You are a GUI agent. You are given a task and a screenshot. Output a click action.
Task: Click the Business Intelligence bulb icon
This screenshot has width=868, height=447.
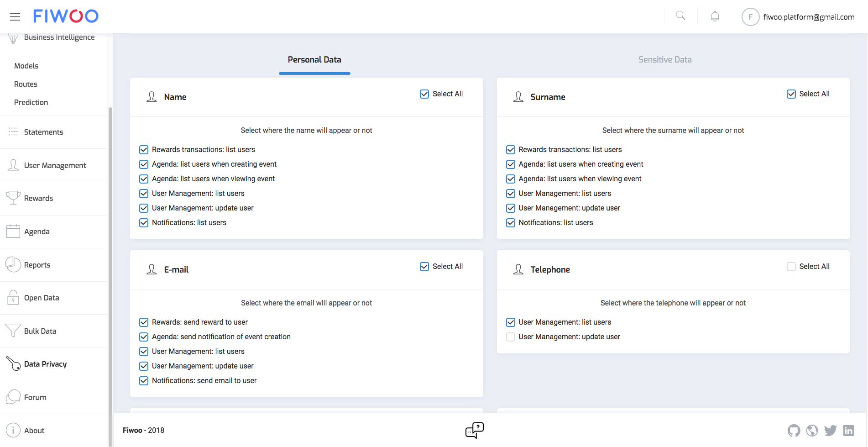[x=13, y=38]
